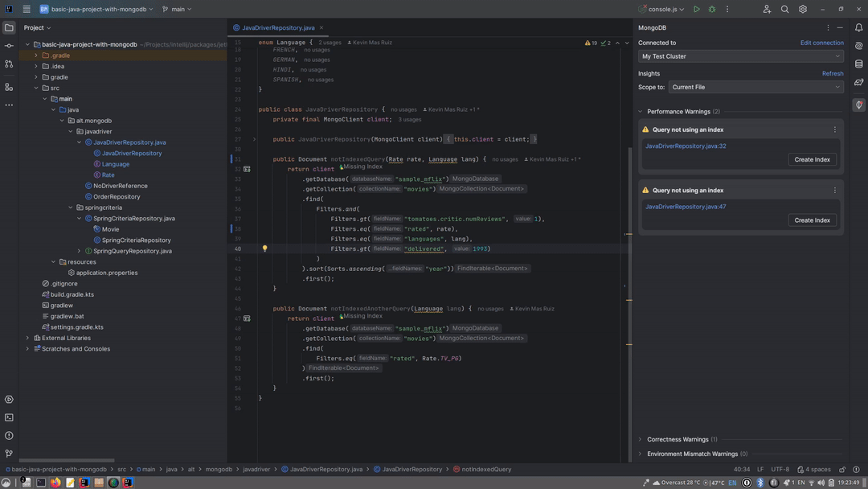This screenshot has height=489, width=868.
Task: Select Scratches and Consoles node
Action: coord(76,349)
